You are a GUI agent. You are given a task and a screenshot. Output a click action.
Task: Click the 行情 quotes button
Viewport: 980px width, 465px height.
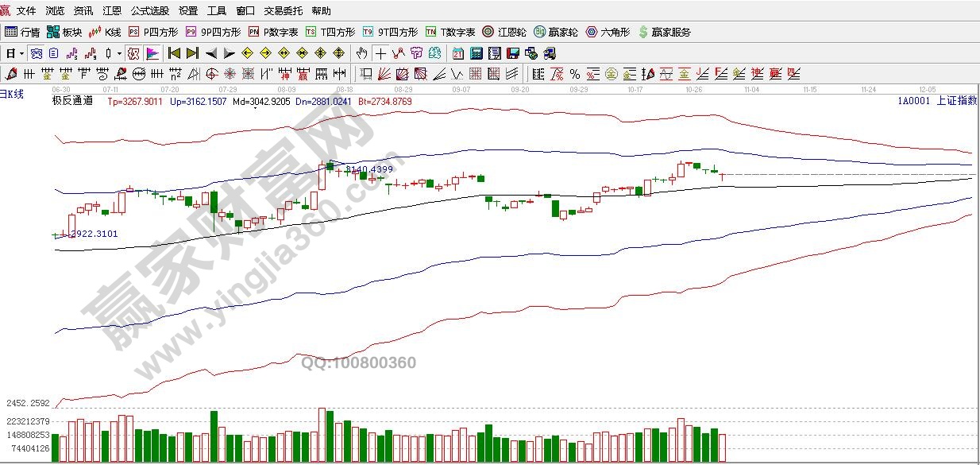tap(23, 32)
